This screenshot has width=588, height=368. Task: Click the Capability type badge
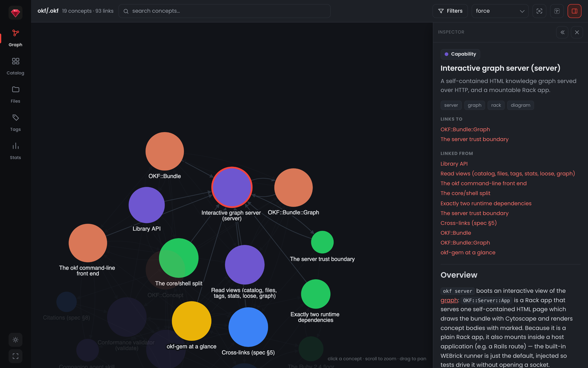(460, 54)
